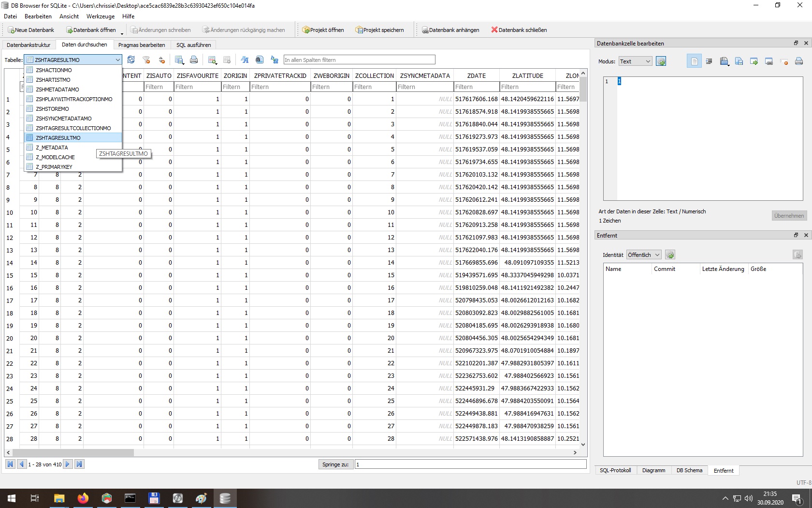Image resolution: width=812 pixels, height=508 pixels.
Task: Undock the Datenbankzelle bearbeiten panel
Action: coord(796,43)
